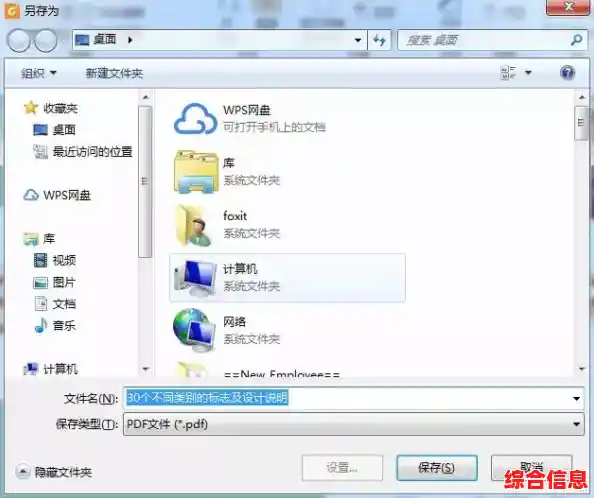Click the 计算机 icon in sidebar tree
Screen dimensions: 594x498
click(x=31, y=368)
